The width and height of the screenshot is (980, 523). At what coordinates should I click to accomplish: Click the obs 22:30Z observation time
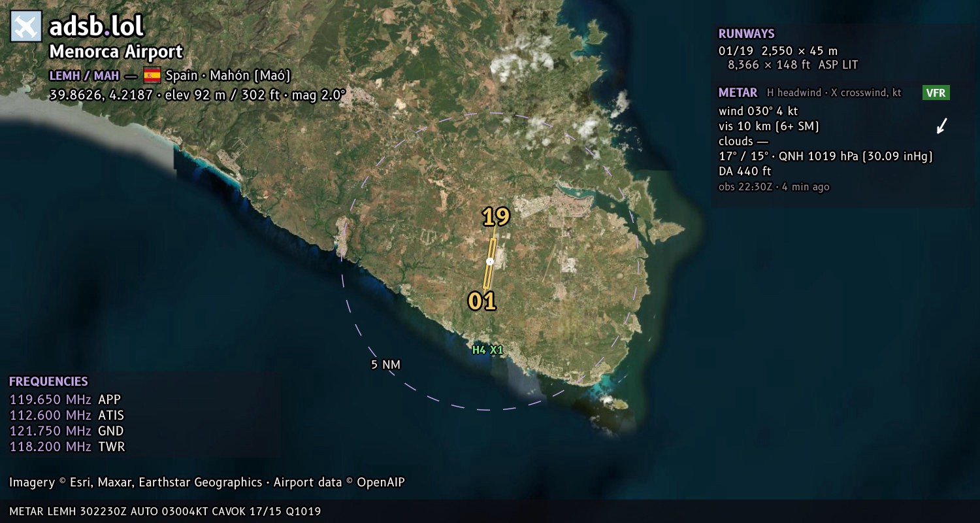click(774, 187)
